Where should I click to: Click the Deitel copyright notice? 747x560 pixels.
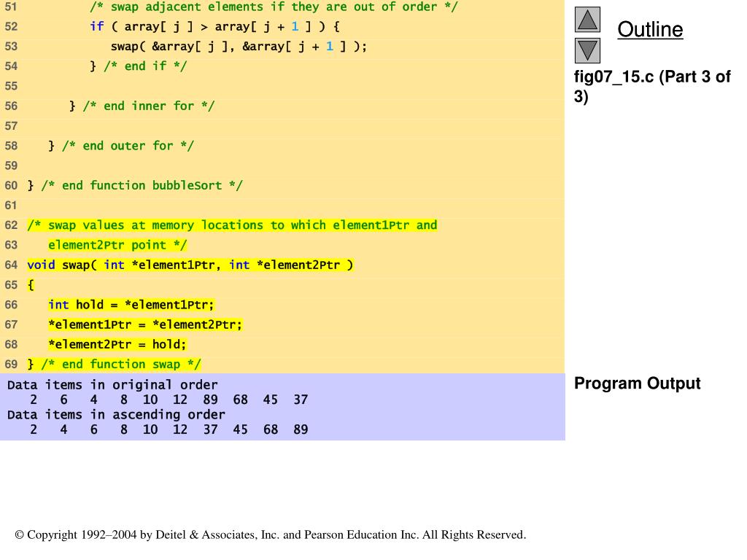[271, 535]
